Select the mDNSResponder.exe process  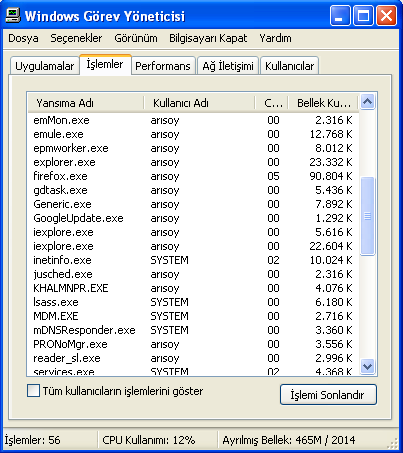[x=193, y=330]
